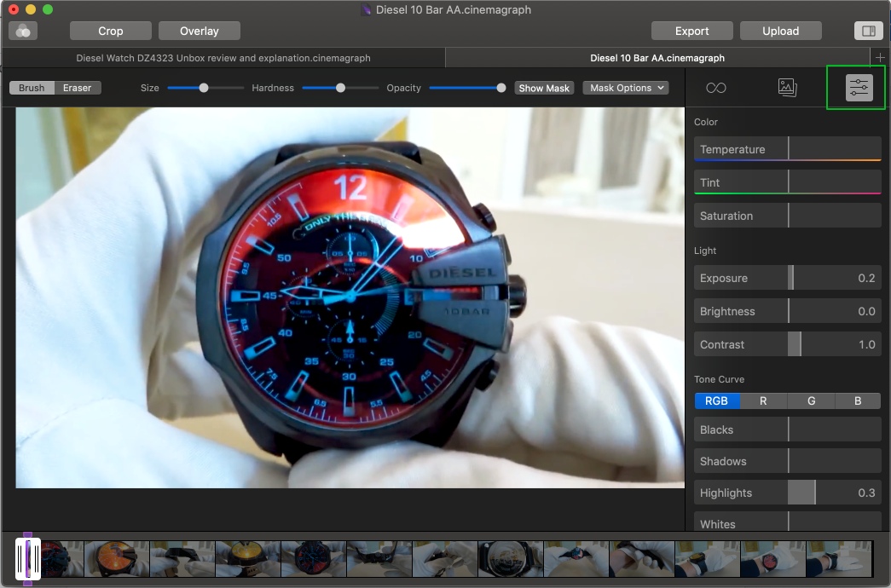The width and height of the screenshot is (891, 588).
Task: Click the Exposure value 0.2
Action: click(866, 278)
